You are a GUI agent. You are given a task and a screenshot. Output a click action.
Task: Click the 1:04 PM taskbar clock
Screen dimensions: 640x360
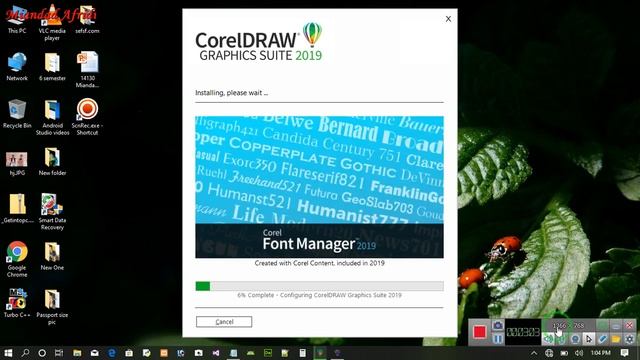coord(600,353)
